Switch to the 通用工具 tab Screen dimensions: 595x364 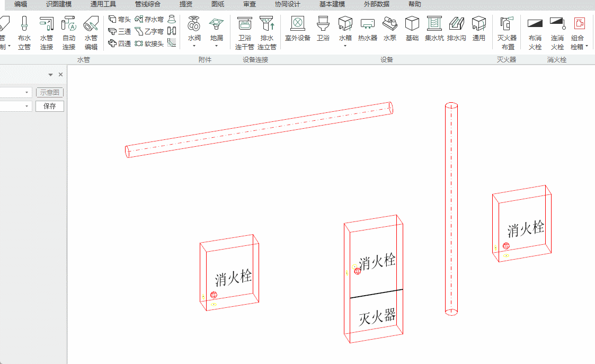click(x=103, y=4)
